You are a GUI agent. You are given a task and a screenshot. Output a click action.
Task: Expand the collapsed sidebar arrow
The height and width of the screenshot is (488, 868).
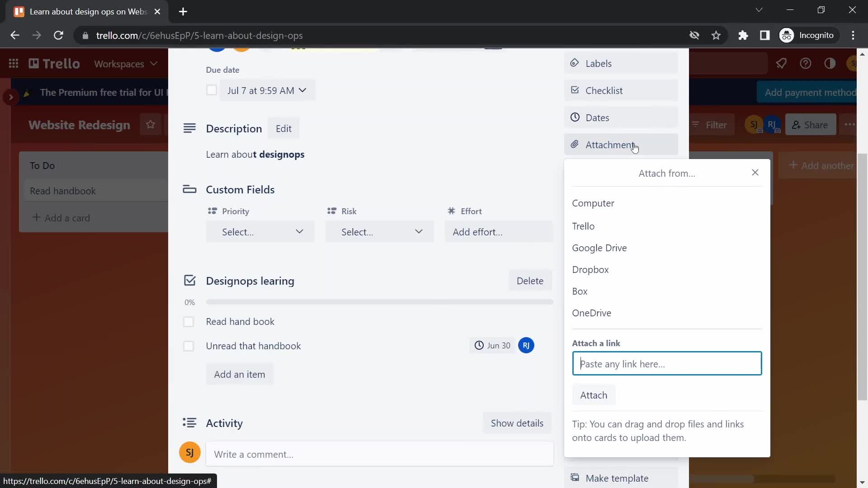pyautogui.click(x=10, y=97)
